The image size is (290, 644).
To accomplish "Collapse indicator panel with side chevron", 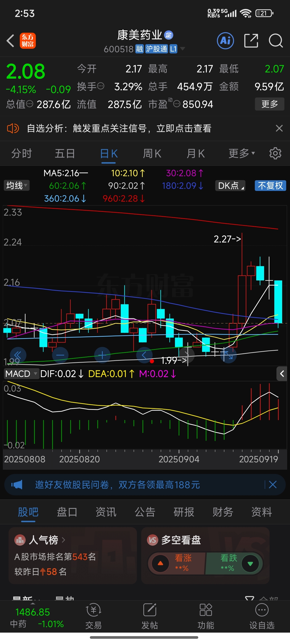I will tap(282, 374).
